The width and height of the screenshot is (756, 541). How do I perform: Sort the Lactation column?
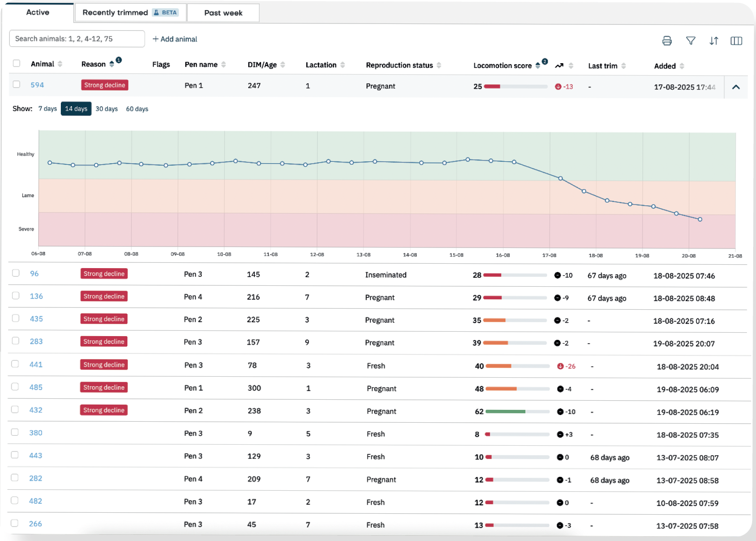(343, 65)
